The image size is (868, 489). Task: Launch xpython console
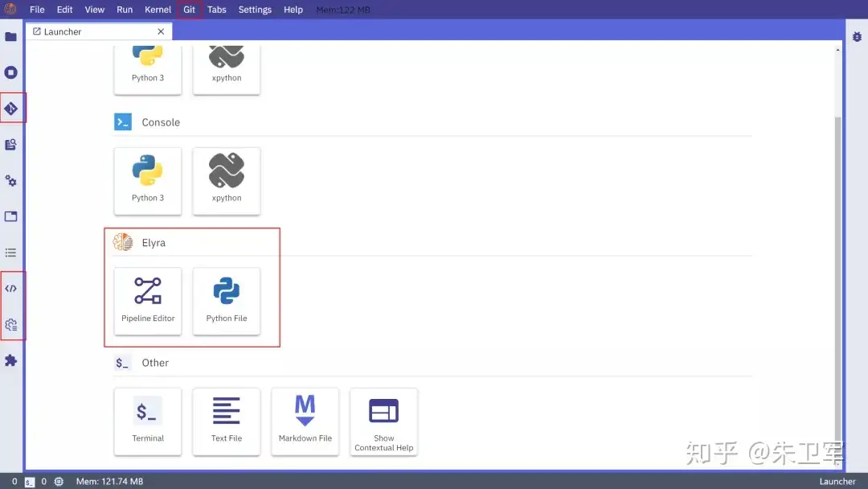coord(227,181)
